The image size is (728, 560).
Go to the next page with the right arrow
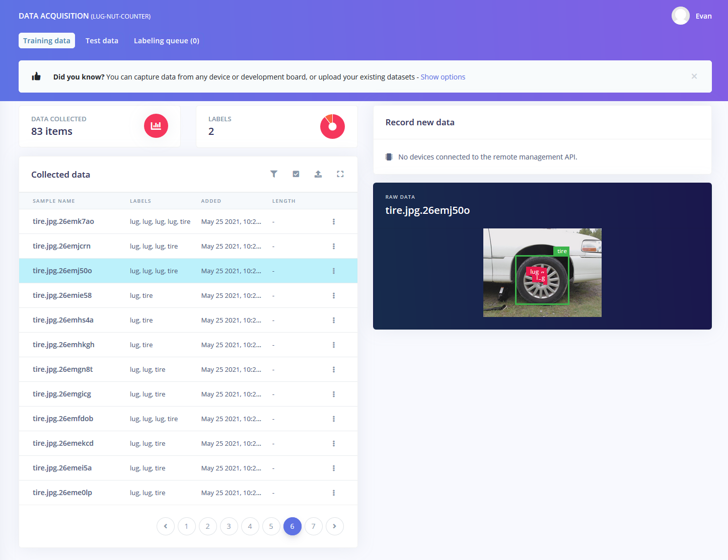point(335,526)
